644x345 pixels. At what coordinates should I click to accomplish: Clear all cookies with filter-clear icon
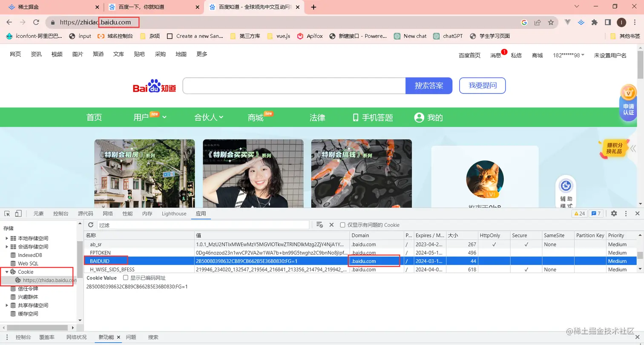[319, 225]
